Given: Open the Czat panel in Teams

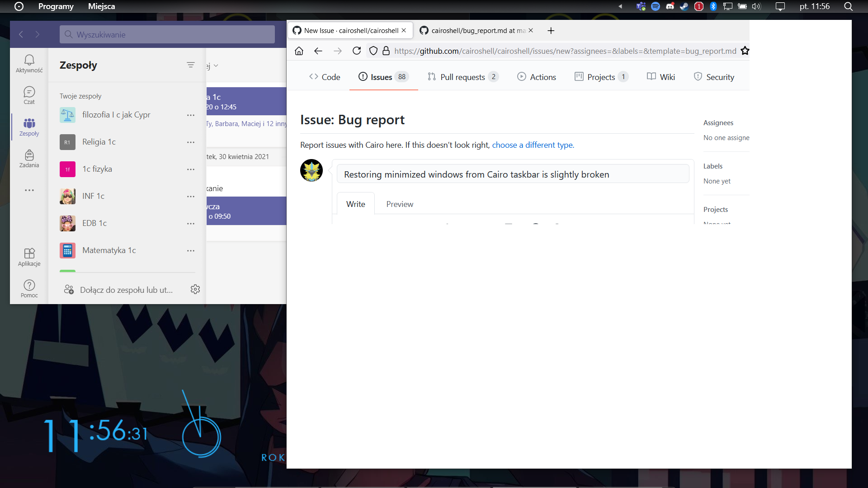Looking at the screenshot, I should [x=29, y=95].
